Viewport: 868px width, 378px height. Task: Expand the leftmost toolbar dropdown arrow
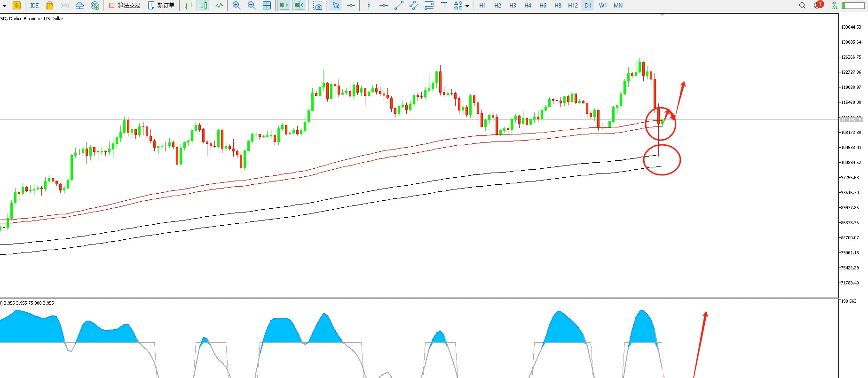tap(4, 6)
